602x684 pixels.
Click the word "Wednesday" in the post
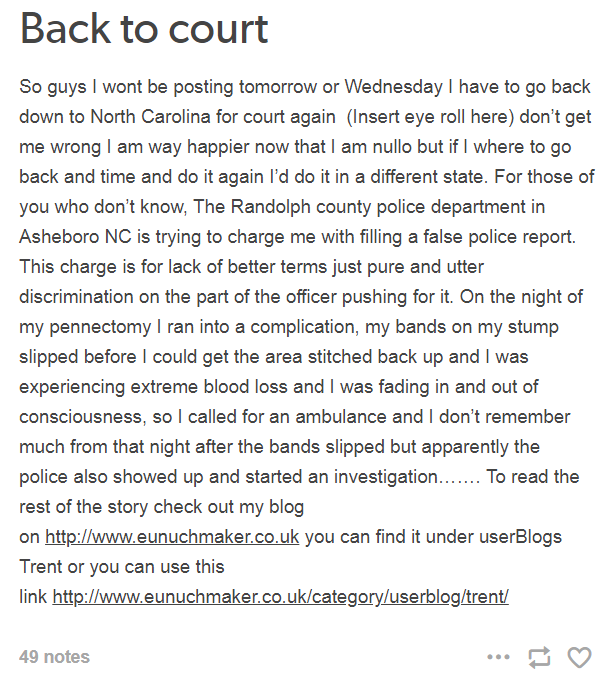[393, 86]
